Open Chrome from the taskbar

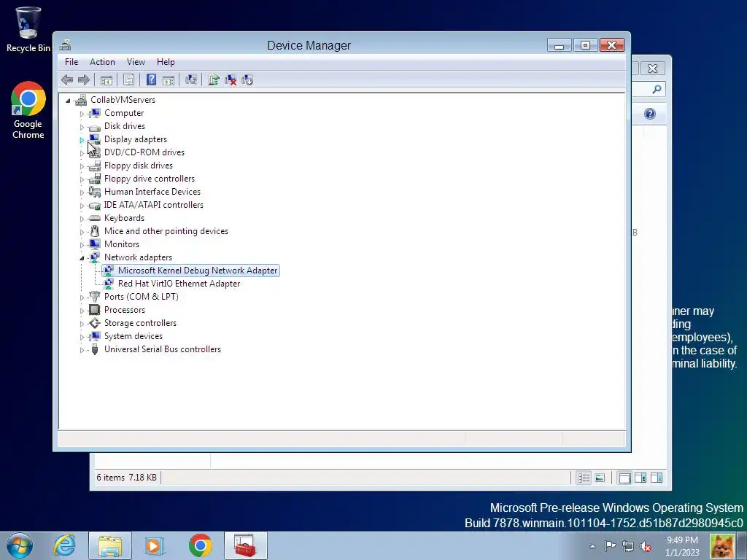pyautogui.click(x=201, y=545)
